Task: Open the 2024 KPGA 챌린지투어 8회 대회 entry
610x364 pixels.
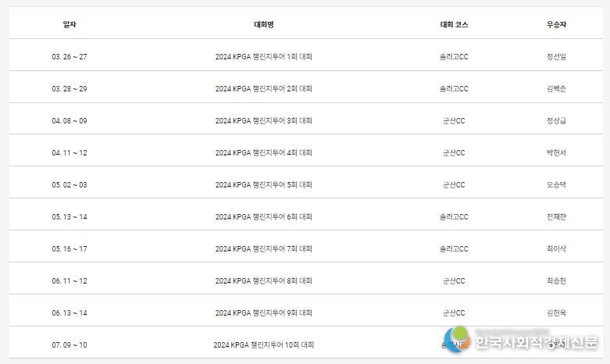Action: tap(264, 280)
